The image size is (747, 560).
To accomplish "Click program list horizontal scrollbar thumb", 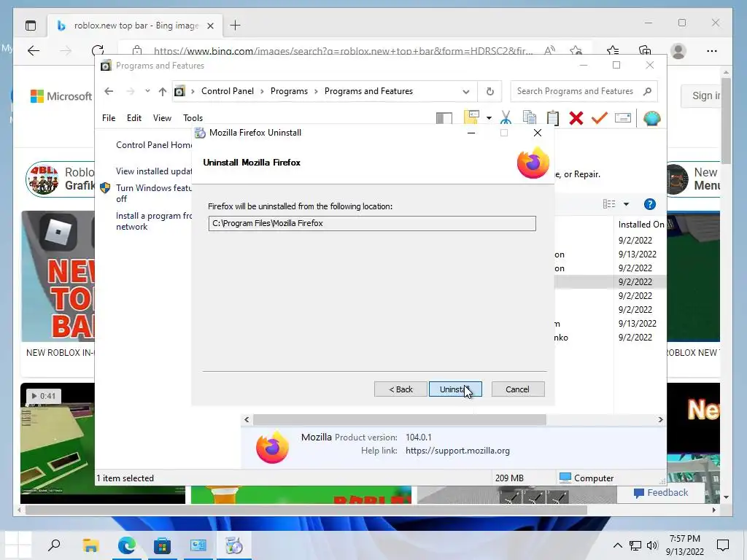I will (399, 419).
